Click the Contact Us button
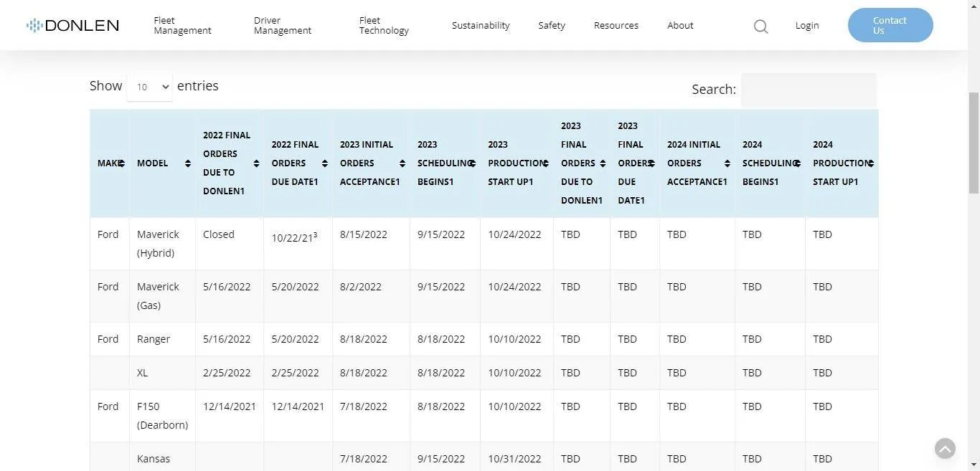Screen dimensions: 980x471 pyautogui.click(x=890, y=25)
